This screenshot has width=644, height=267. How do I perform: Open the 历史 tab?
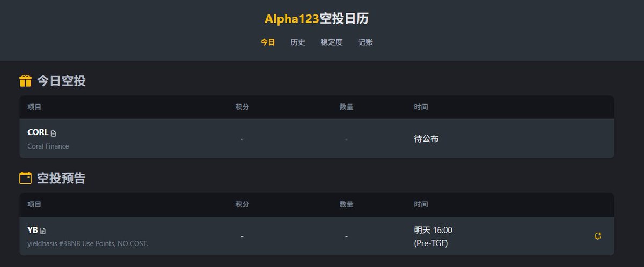coord(298,42)
